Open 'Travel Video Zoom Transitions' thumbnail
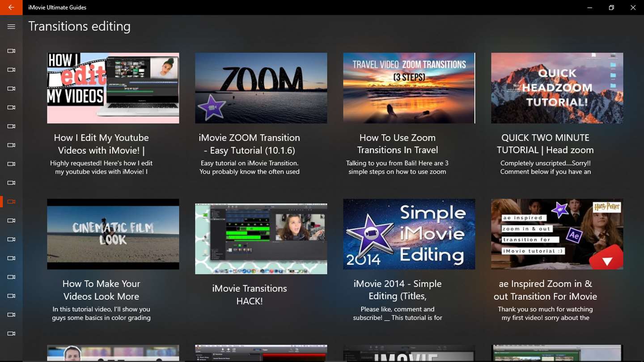The width and height of the screenshot is (644, 362). click(409, 88)
